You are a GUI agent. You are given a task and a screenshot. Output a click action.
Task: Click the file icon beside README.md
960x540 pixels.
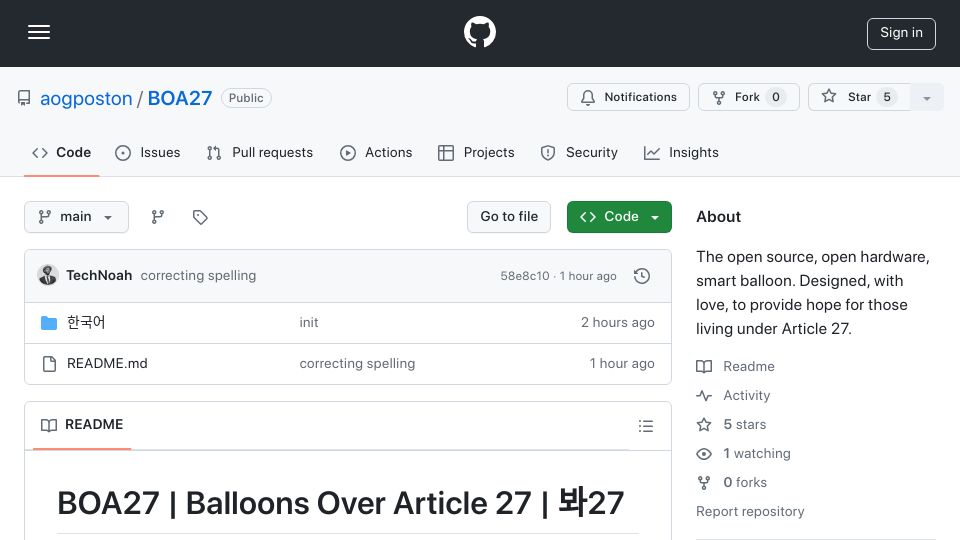pyautogui.click(x=49, y=364)
